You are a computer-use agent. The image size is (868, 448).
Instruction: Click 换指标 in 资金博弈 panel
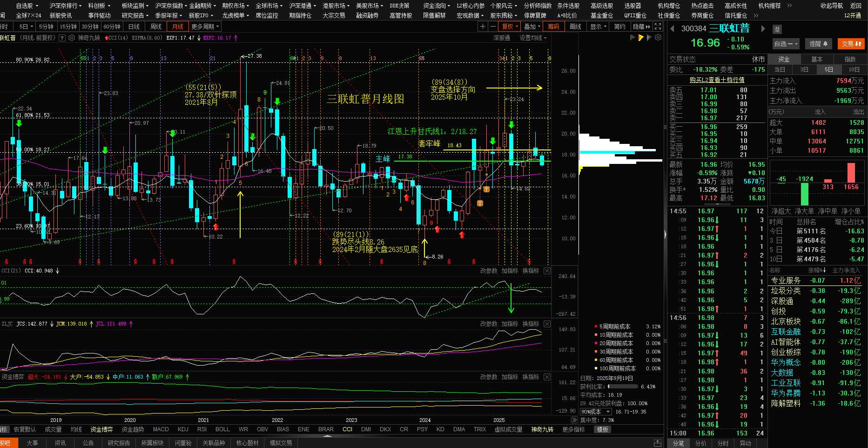point(531,377)
